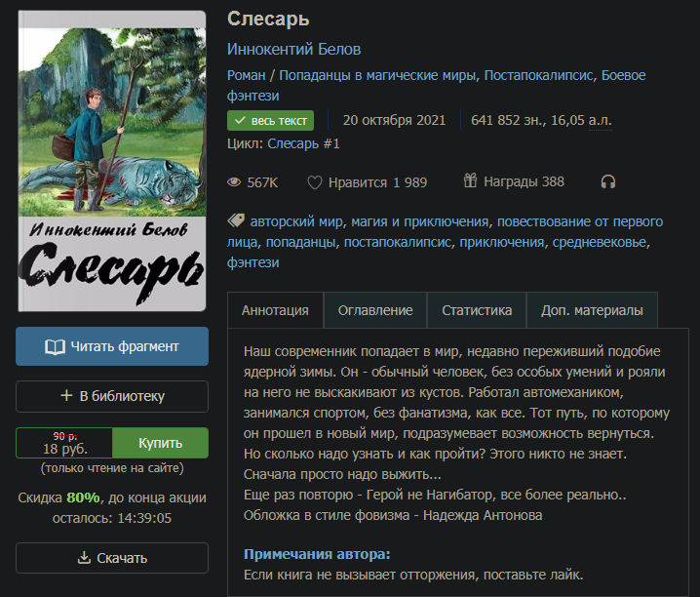This screenshot has width=700, height=597.
Task: Open author Иннокентий Белов page
Action: point(293,49)
